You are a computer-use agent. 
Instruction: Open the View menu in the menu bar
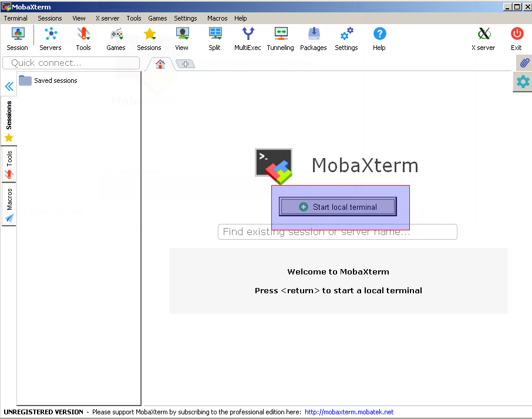click(79, 18)
